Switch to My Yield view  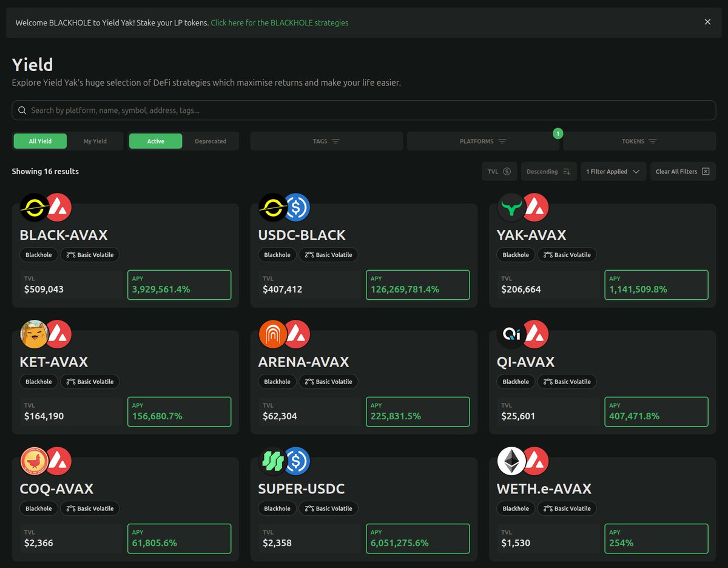(95, 141)
